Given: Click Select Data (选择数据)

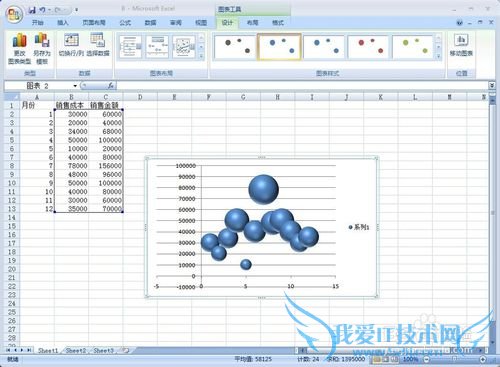Looking at the screenshot, I should coord(98,45).
